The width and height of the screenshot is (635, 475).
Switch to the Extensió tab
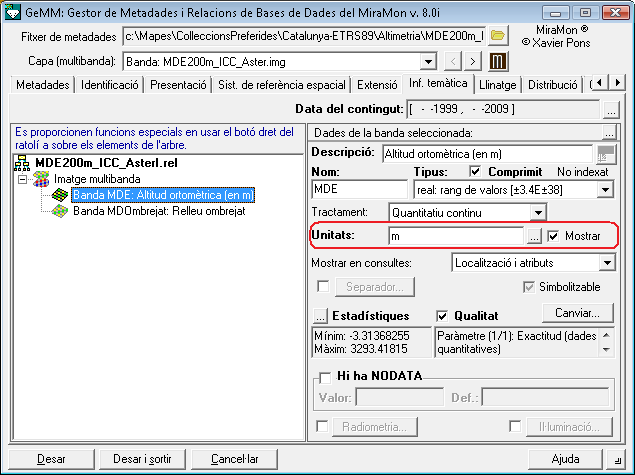pos(377,85)
